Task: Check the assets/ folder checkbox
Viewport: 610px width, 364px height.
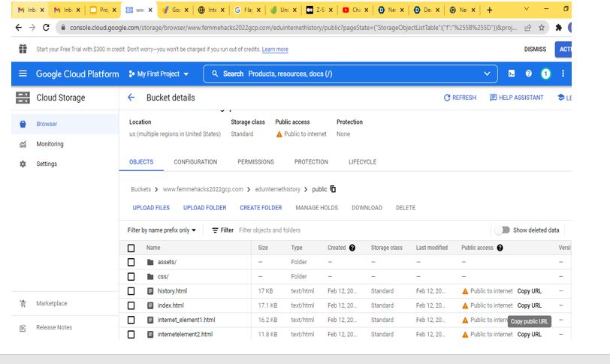Action: tap(131, 262)
